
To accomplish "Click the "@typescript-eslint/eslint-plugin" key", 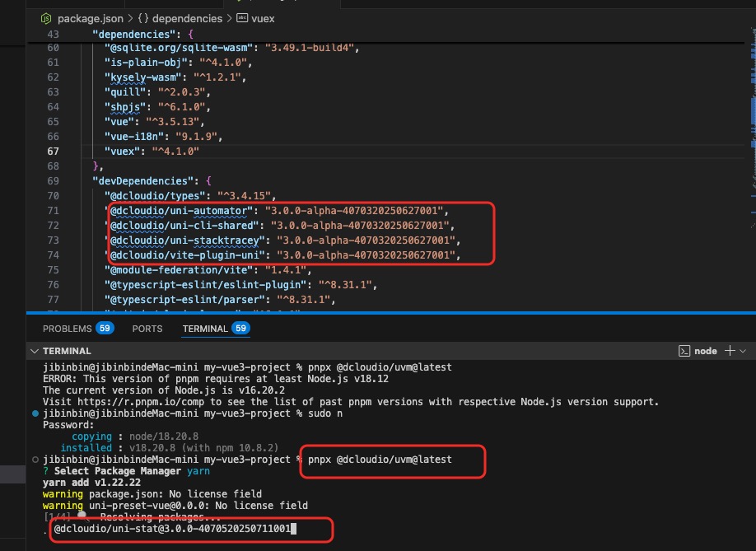I will coord(205,285).
